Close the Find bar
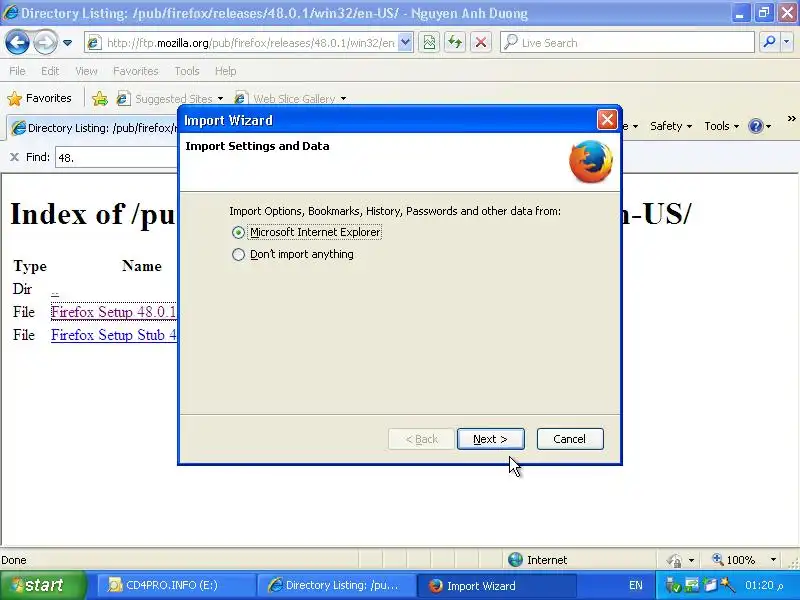This screenshot has width=800, height=600. [14, 157]
